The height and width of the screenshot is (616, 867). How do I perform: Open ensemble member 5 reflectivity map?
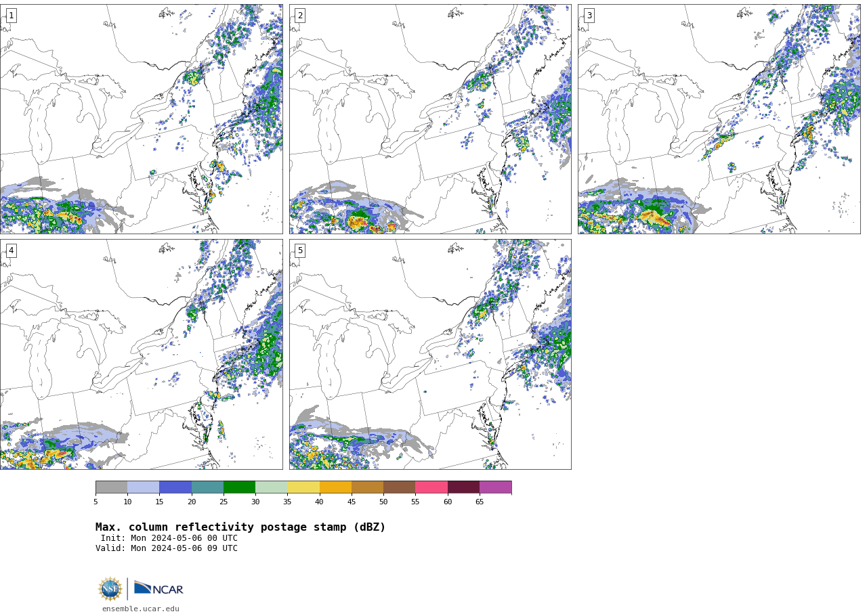click(430, 354)
